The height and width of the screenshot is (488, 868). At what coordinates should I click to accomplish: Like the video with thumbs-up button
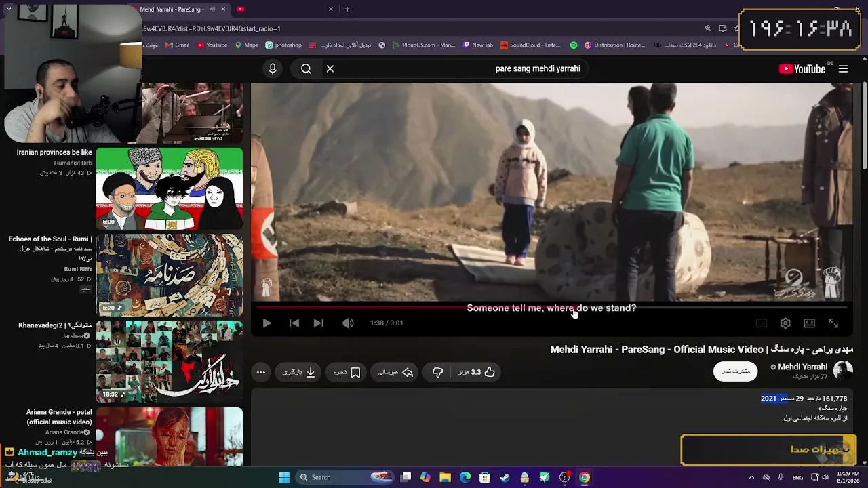[x=476, y=372]
